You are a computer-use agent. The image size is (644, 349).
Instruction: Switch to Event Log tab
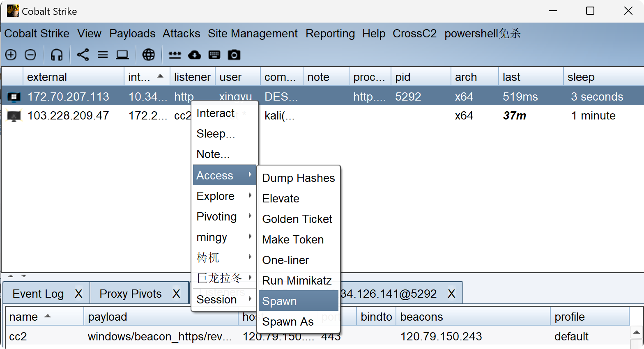38,294
